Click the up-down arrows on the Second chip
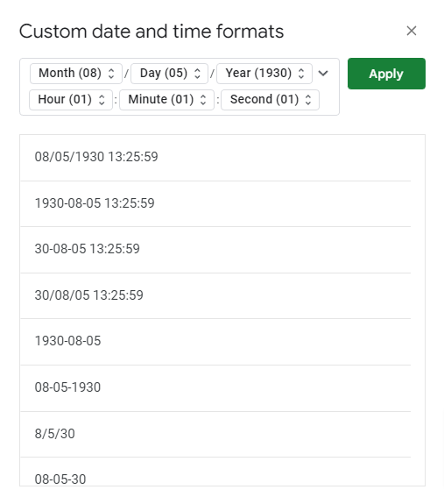The image size is (444, 504). click(x=308, y=100)
